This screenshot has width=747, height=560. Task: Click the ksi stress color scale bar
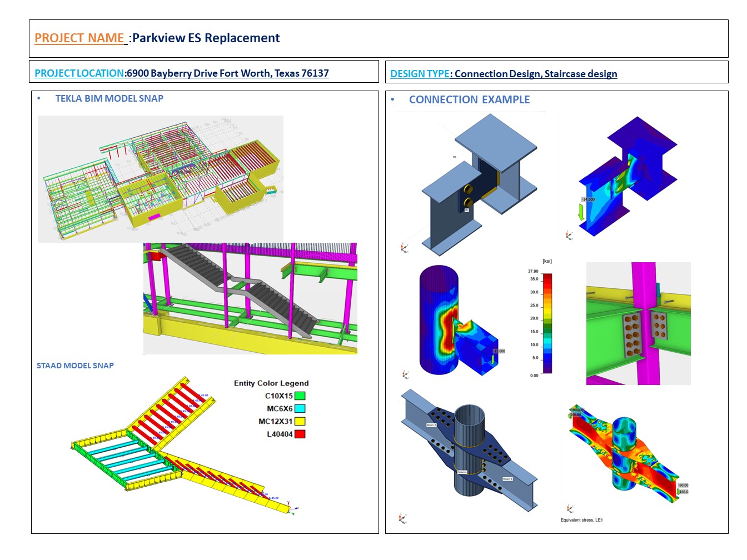tap(547, 323)
